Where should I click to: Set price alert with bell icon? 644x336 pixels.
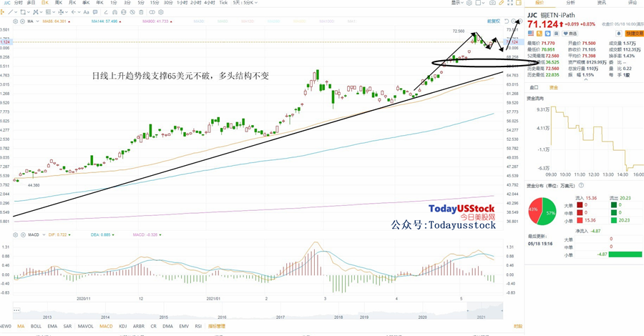point(619,34)
